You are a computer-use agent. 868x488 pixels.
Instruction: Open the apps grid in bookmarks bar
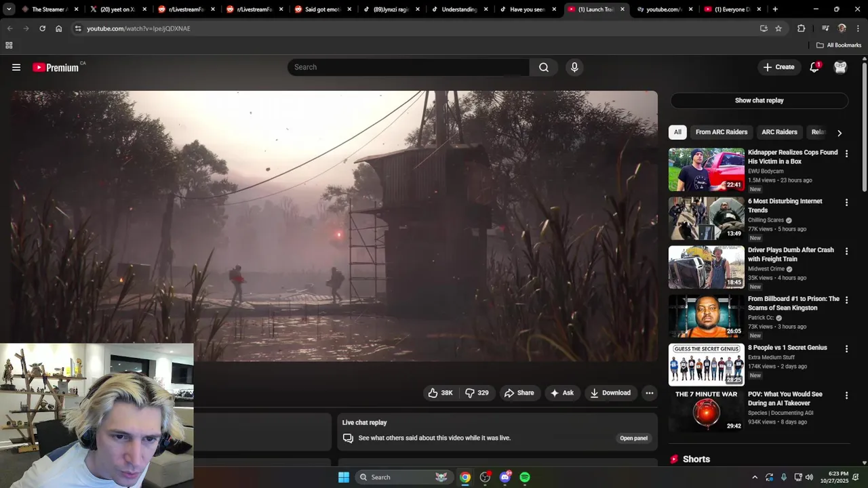click(9, 45)
